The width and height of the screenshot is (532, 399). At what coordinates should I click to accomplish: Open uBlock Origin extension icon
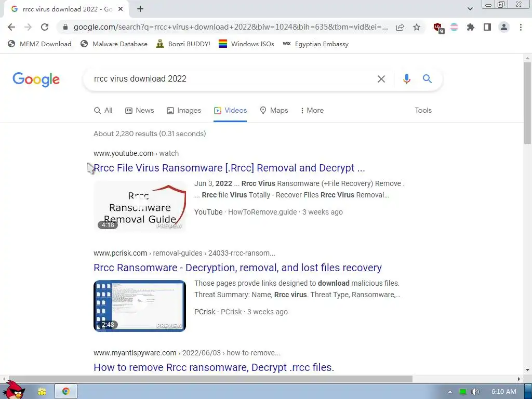click(x=438, y=28)
